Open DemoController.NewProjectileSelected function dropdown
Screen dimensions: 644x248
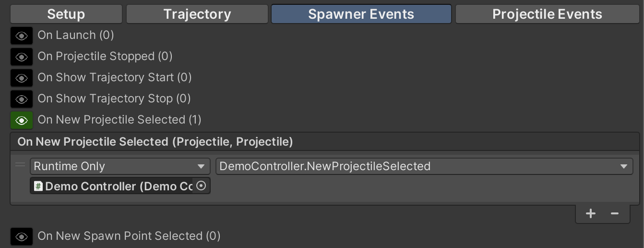[424, 166]
